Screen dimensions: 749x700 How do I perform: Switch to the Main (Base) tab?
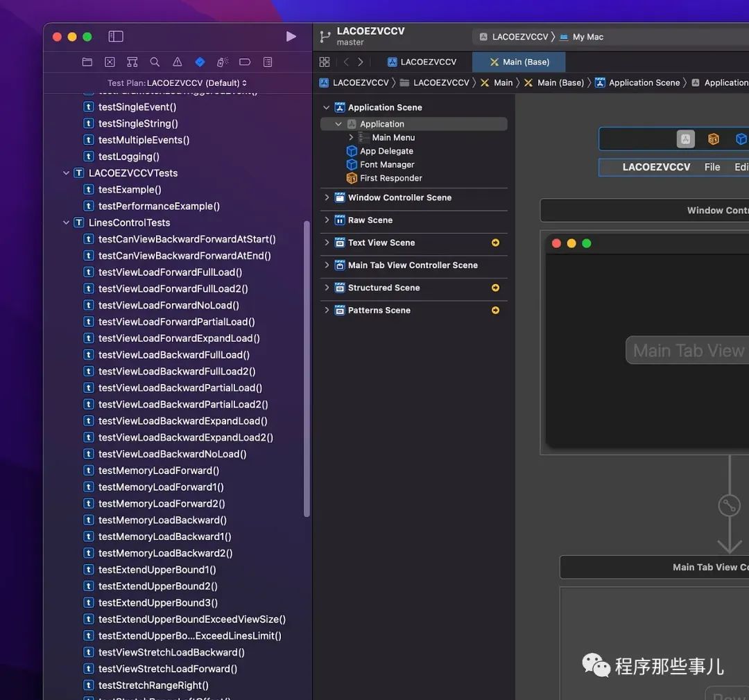click(519, 62)
